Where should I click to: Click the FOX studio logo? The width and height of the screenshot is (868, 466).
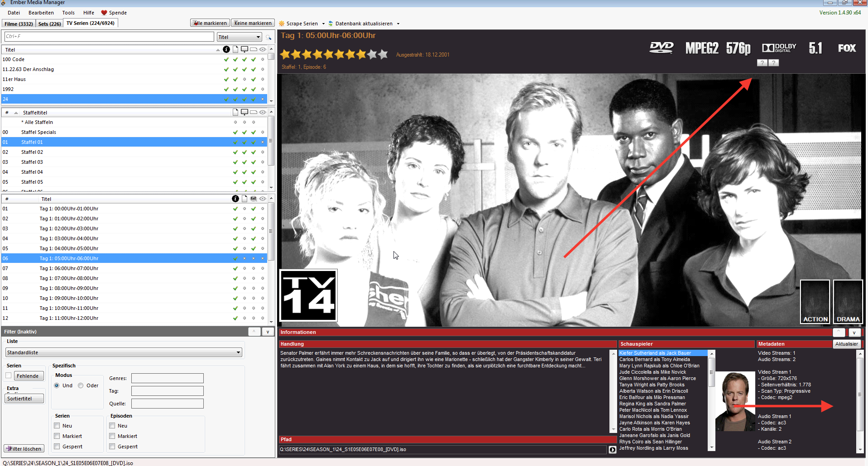(847, 48)
